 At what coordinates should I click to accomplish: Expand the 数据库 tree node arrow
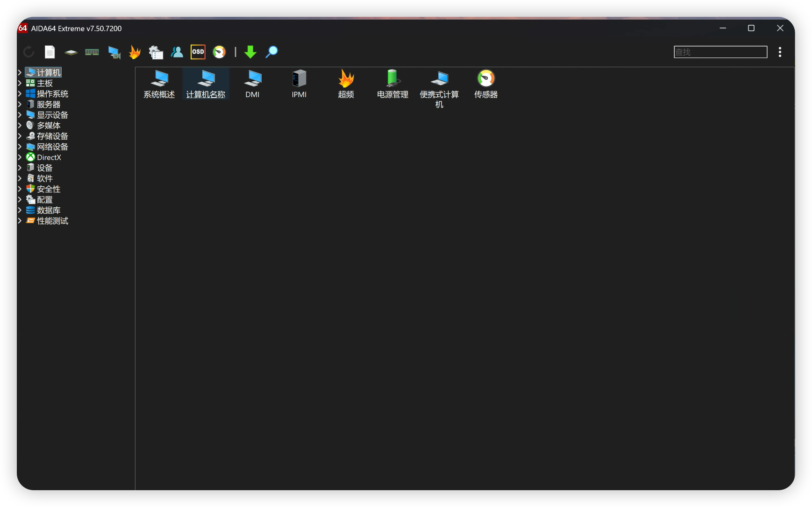(20, 210)
